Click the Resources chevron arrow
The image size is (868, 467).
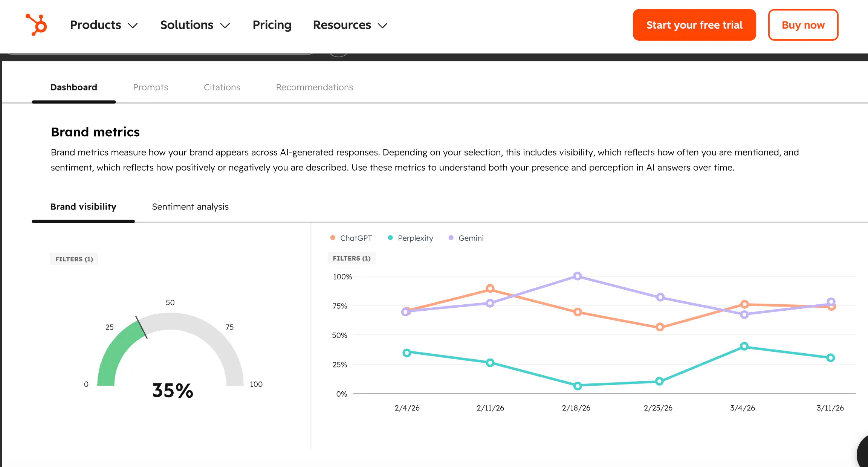(382, 26)
